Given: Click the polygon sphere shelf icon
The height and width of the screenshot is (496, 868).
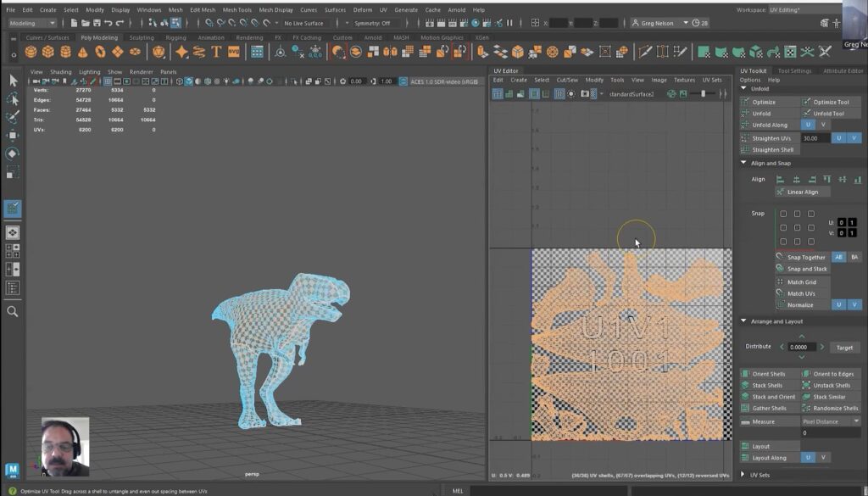Looking at the screenshot, I should (x=31, y=52).
